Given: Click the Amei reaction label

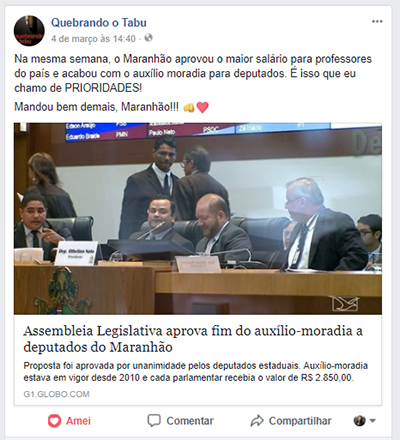Looking at the screenshot, I should click(x=78, y=421).
